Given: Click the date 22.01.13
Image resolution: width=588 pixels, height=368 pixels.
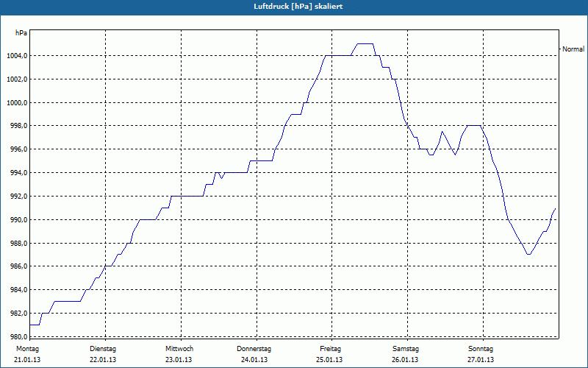Looking at the screenshot, I should click(103, 360).
